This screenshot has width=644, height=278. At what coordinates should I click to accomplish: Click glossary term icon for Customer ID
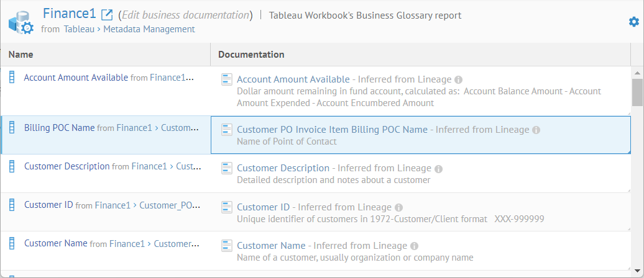(x=227, y=207)
